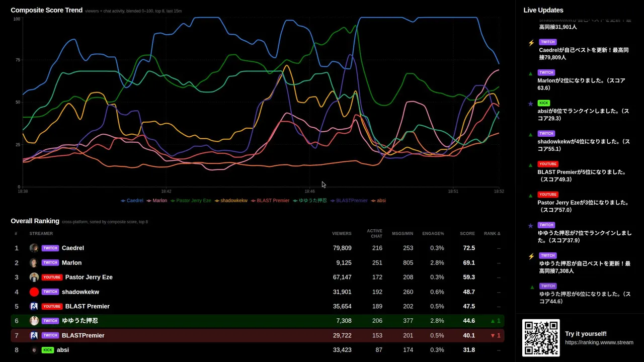The image size is (644, 362).
Task: Click the avatar in the rank 5 BLAST Premier row
Action: pyautogui.click(x=34, y=306)
